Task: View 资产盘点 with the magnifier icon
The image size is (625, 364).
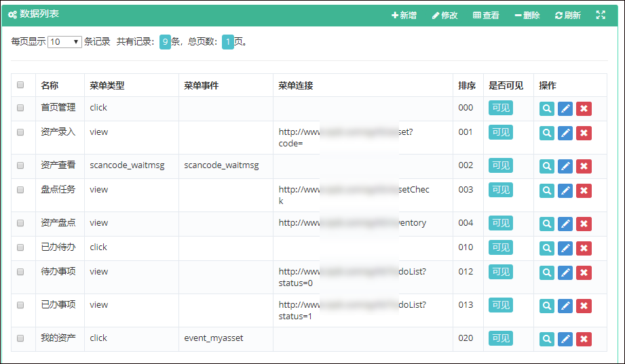Action: click(x=547, y=224)
